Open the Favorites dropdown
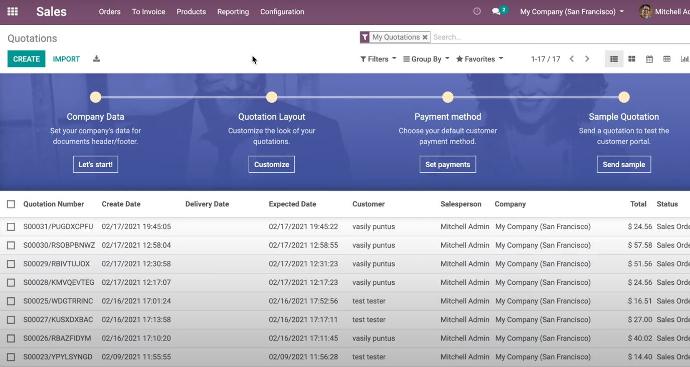Viewport: 690px width, 367px height. pyautogui.click(x=480, y=59)
